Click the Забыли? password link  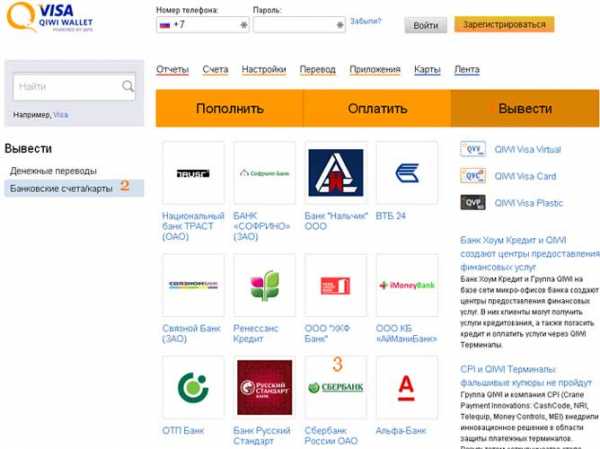click(365, 20)
